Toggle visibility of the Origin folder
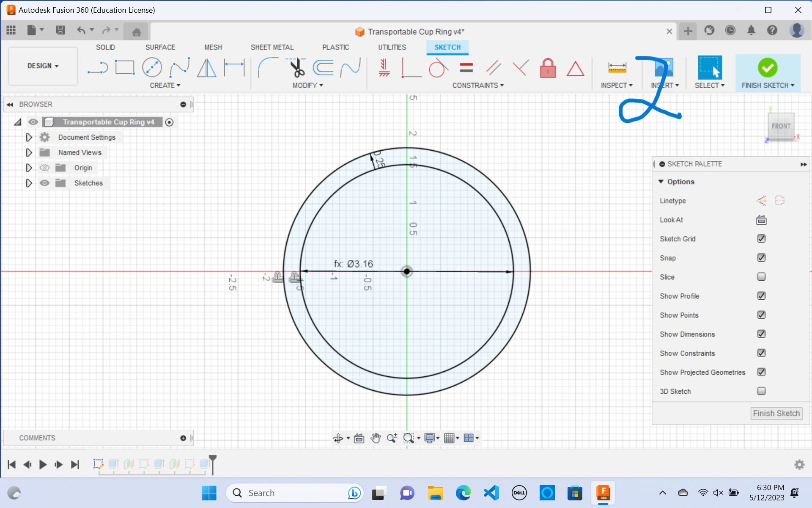Viewport: 812px width, 508px height. coord(44,168)
